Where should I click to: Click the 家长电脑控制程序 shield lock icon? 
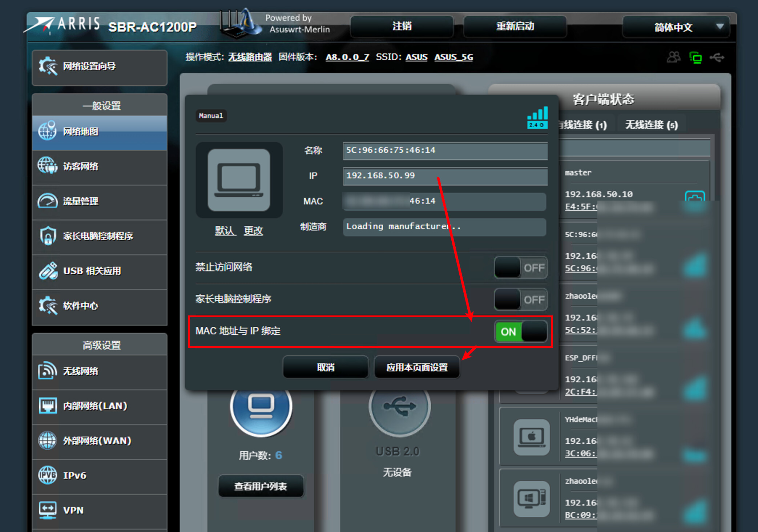[48, 236]
